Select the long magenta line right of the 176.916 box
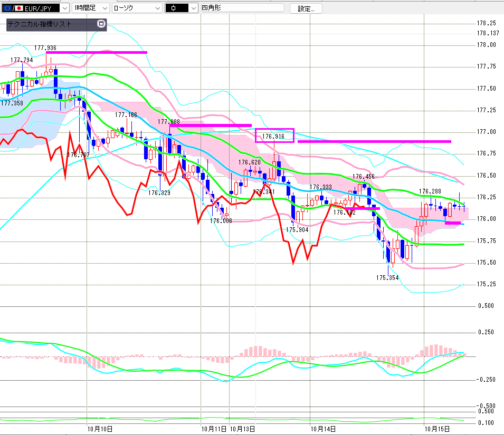Screen dimensions: 504x435 click(374, 141)
